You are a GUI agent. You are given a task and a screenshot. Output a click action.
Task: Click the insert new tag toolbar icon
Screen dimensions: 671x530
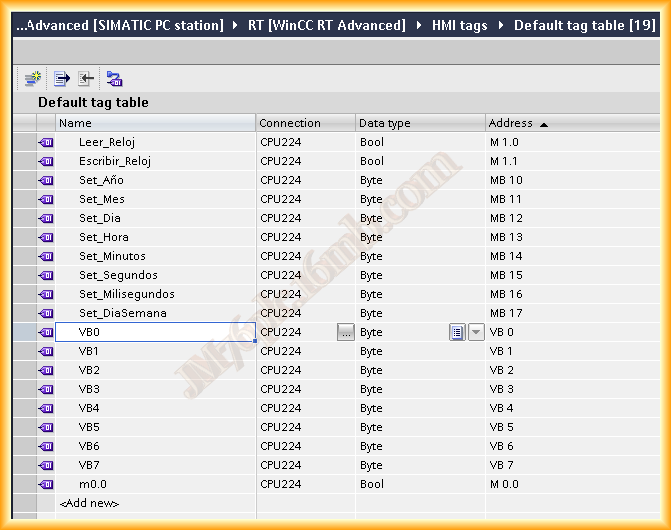[x=34, y=78]
